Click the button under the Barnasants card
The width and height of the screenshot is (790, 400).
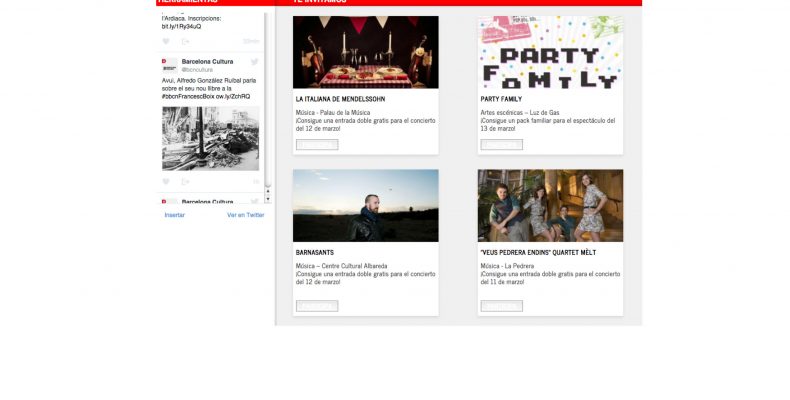point(317,306)
